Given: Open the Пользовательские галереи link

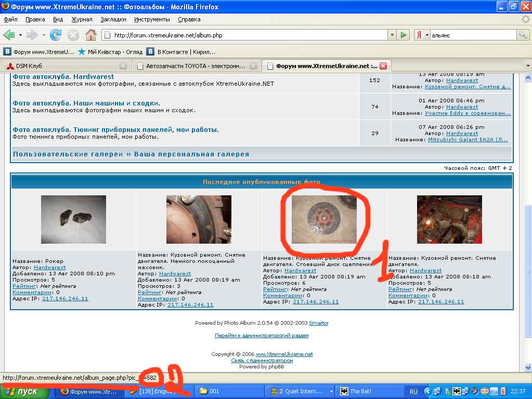Looking at the screenshot, I should pos(68,154).
